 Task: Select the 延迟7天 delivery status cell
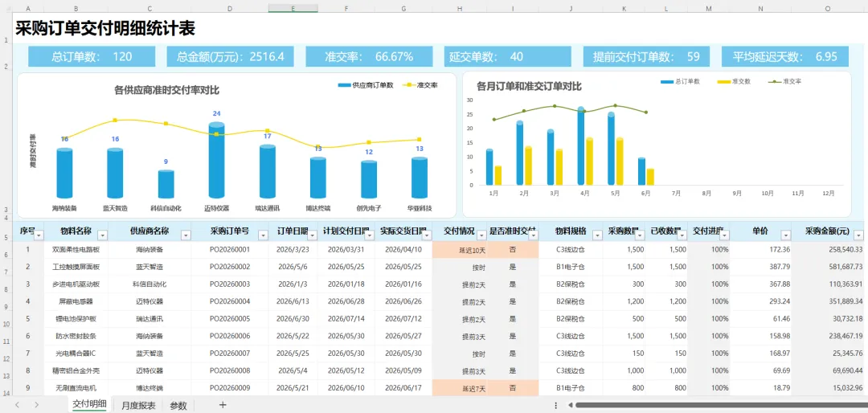[460, 389]
